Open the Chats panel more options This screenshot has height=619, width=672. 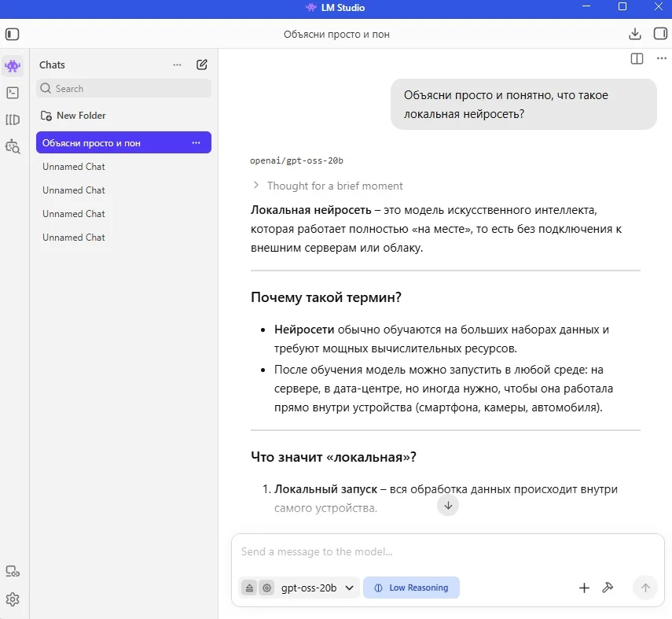click(x=177, y=64)
